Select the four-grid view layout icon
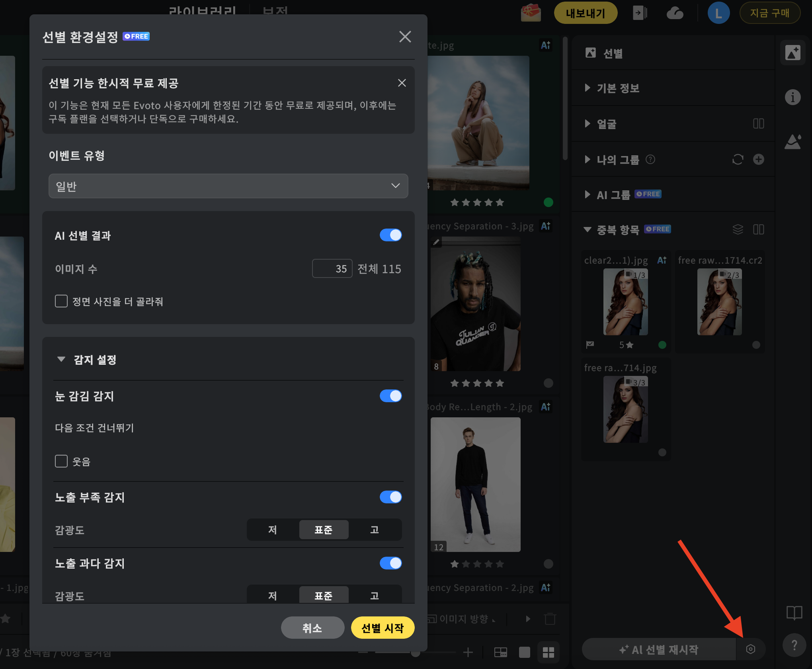 (x=548, y=652)
